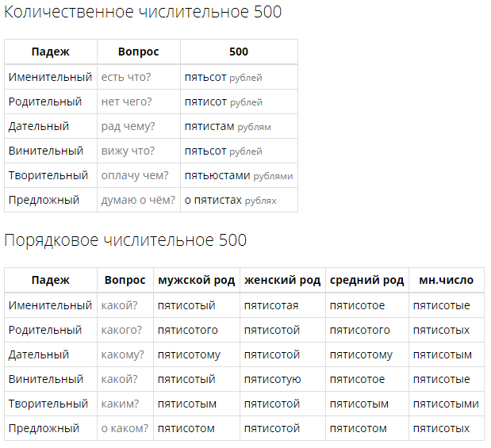Select the cell "о пятистах рублях"
This screenshot has width=491, height=448.
click(239, 200)
